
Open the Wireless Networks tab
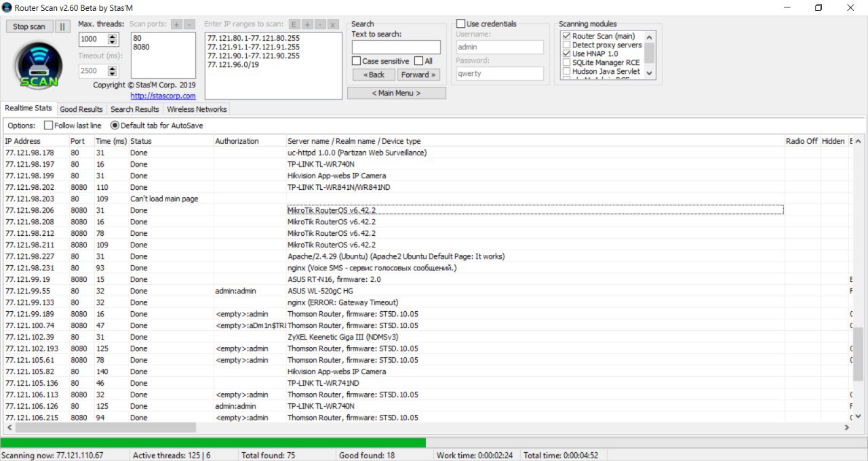pyautogui.click(x=197, y=109)
